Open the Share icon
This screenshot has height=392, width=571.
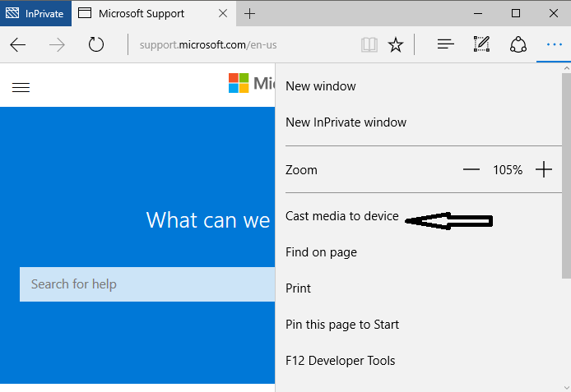[518, 44]
